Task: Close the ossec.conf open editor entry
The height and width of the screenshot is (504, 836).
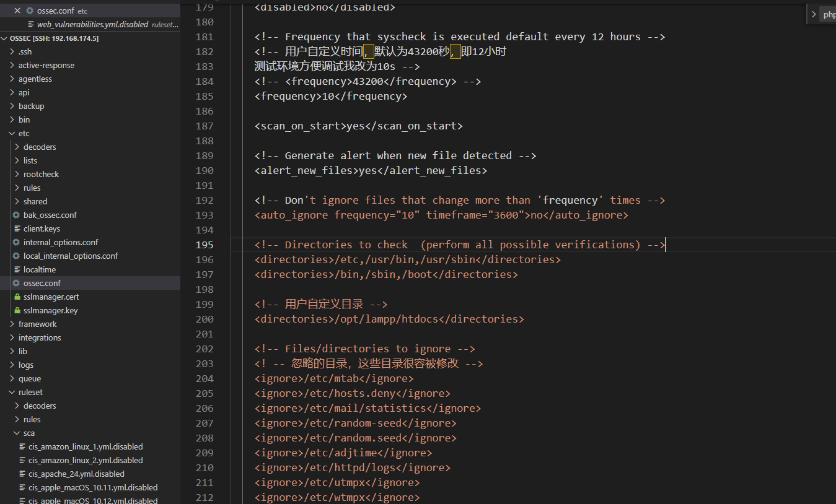Action: pos(17,11)
